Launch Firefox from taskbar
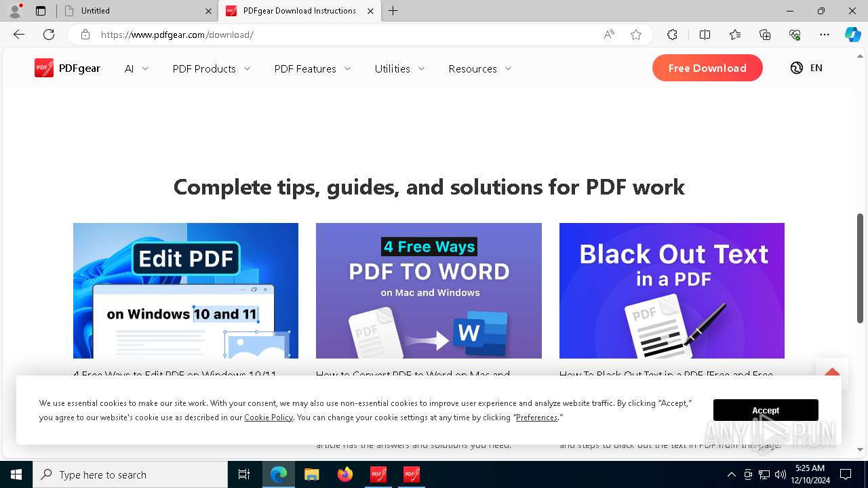Image resolution: width=868 pixels, height=488 pixels. tap(345, 474)
